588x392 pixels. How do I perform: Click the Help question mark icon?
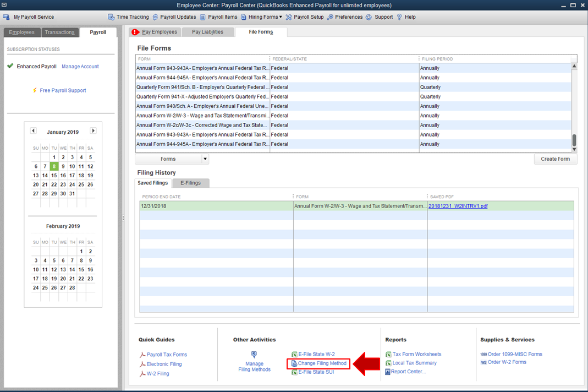[399, 17]
